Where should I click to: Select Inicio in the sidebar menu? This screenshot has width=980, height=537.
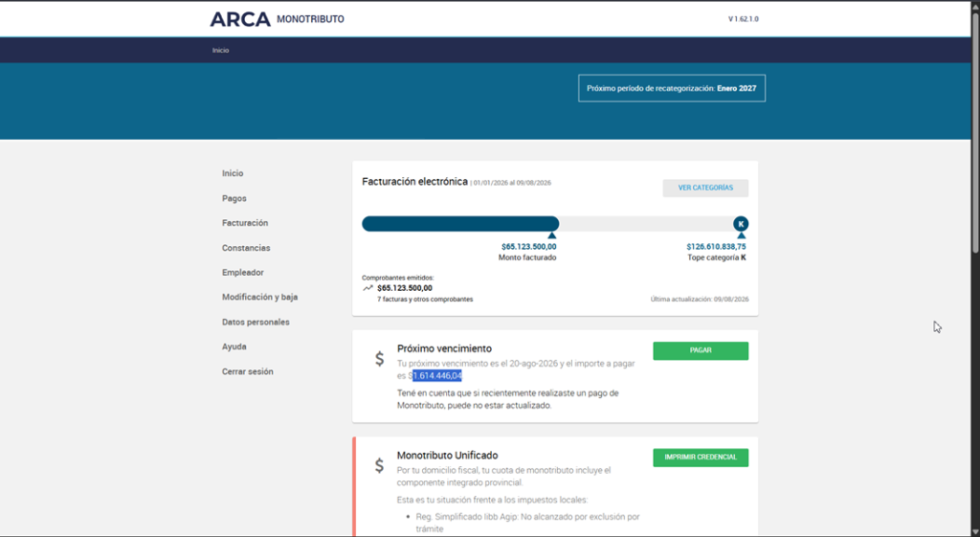click(233, 174)
